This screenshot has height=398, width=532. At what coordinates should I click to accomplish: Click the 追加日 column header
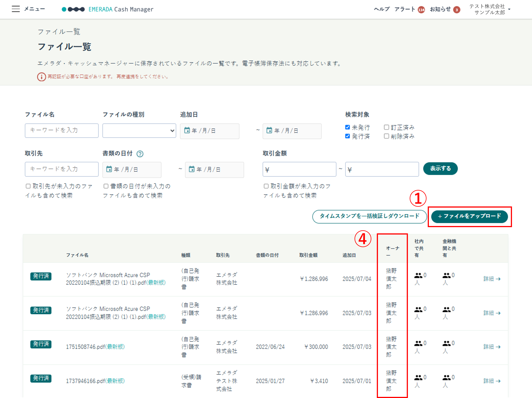(x=349, y=255)
